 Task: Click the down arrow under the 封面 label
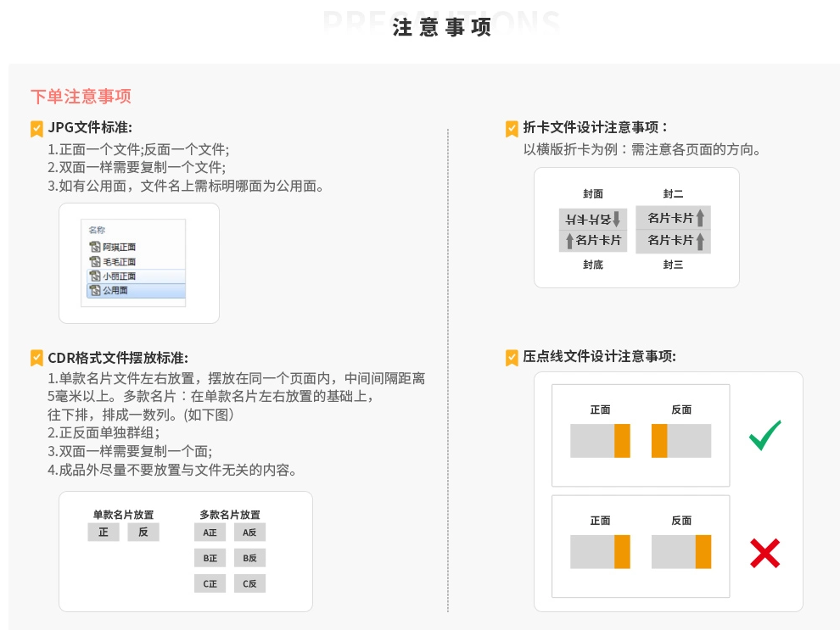(x=616, y=219)
